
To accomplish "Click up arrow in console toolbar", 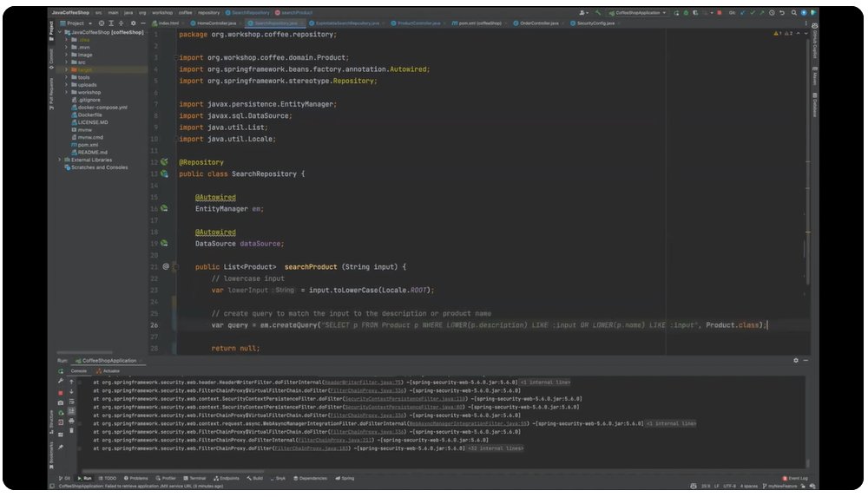I will click(x=71, y=382).
